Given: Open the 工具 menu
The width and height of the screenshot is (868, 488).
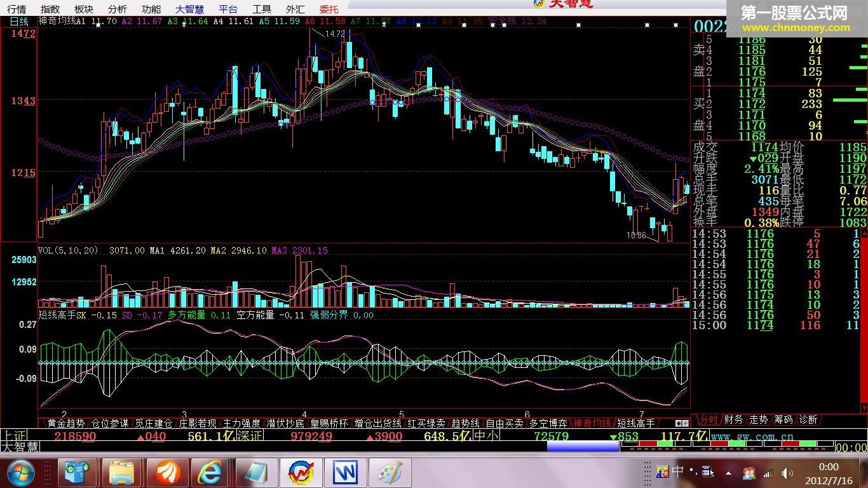Looking at the screenshot, I should pyautogui.click(x=262, y=9).
